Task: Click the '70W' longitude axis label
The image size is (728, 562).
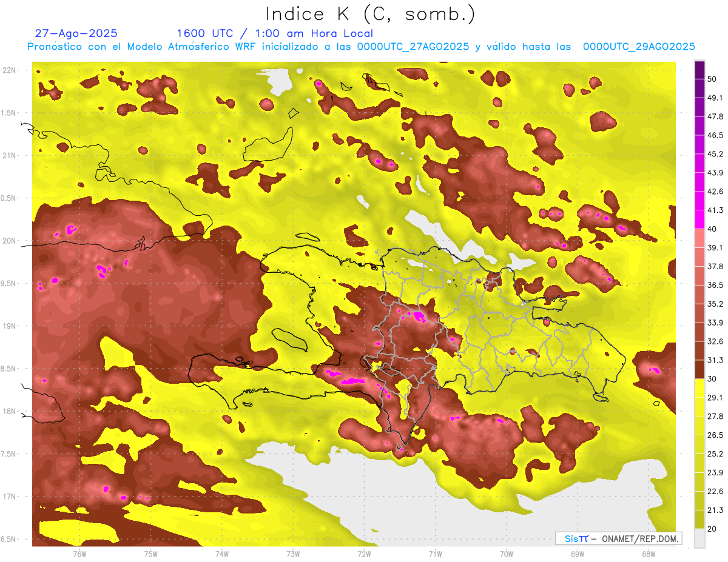Action: (x=507, y=554)
